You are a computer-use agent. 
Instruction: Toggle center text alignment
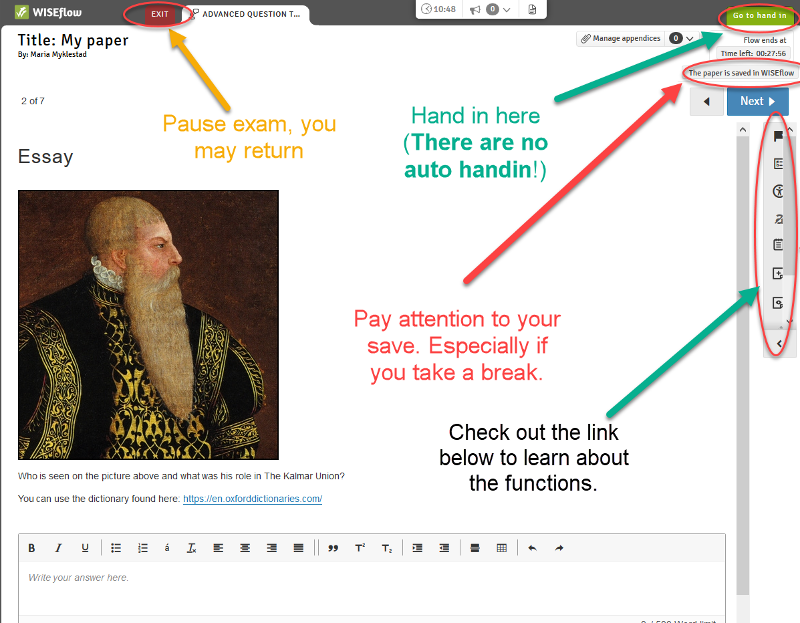click(245, 547)
